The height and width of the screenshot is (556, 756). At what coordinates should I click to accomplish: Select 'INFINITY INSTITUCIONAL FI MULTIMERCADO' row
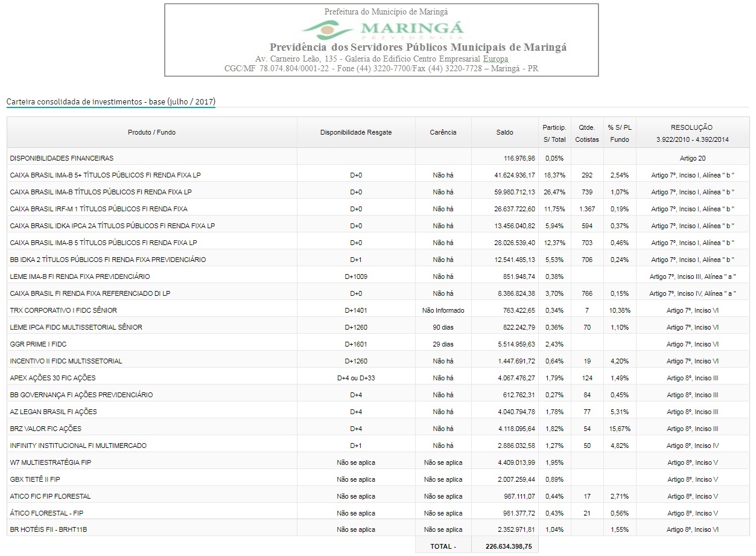78,446
